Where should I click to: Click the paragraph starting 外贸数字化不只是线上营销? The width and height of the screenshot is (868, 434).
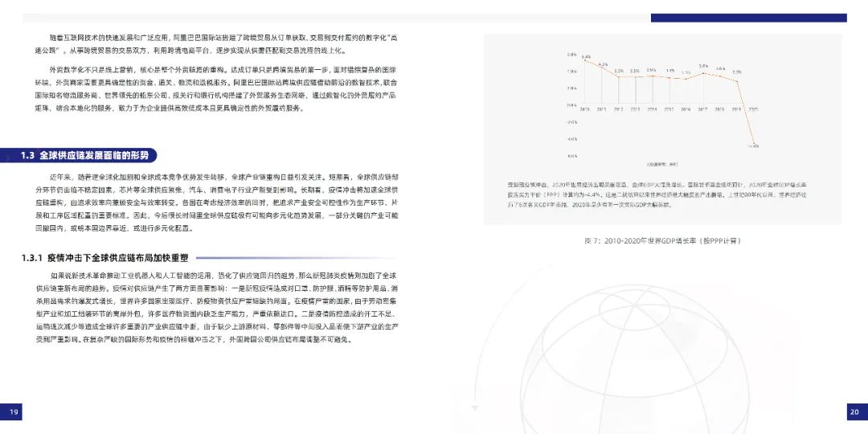(216, 89)
